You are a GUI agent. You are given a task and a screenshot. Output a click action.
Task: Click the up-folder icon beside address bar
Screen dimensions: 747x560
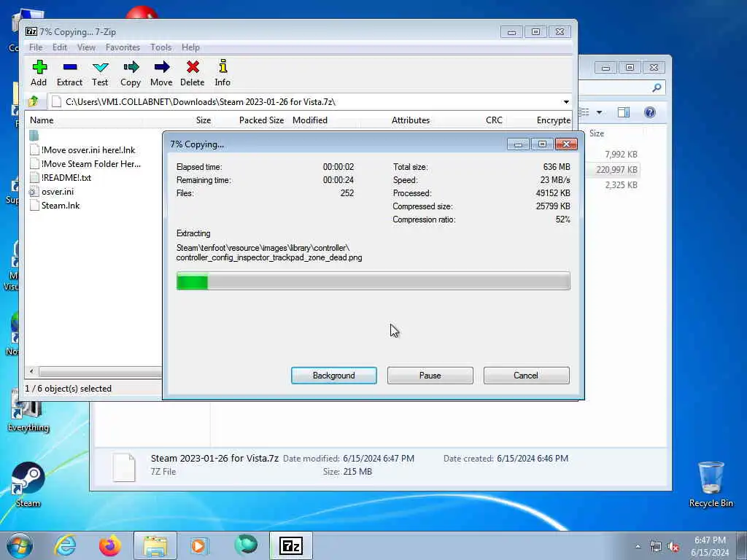click(x=34, y=101)
